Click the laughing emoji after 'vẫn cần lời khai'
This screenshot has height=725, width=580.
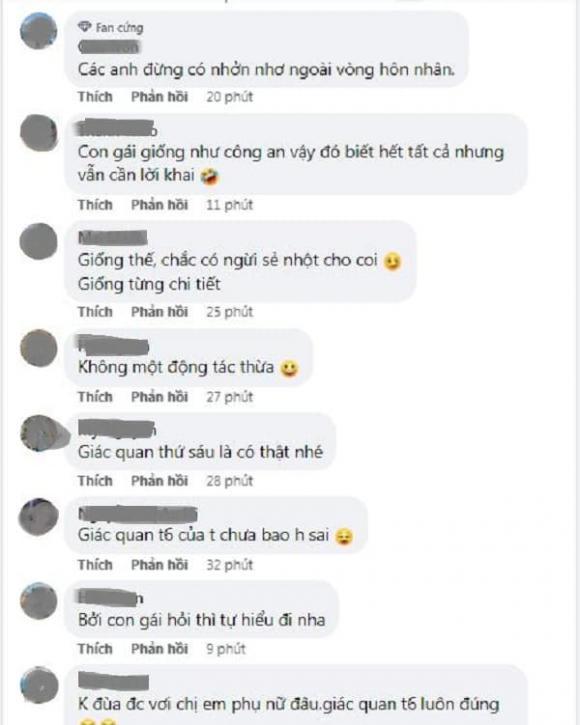[210, 176]
